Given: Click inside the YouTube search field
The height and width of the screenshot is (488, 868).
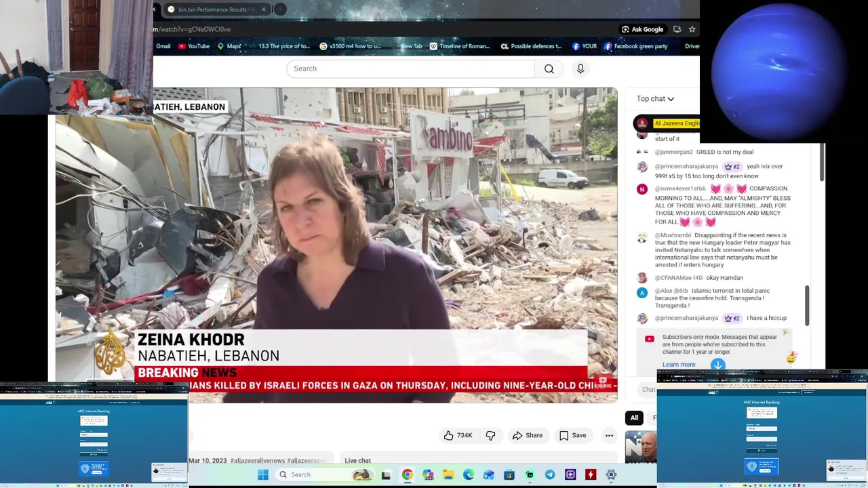Looking at the screenshot, I should click(410, 68).
